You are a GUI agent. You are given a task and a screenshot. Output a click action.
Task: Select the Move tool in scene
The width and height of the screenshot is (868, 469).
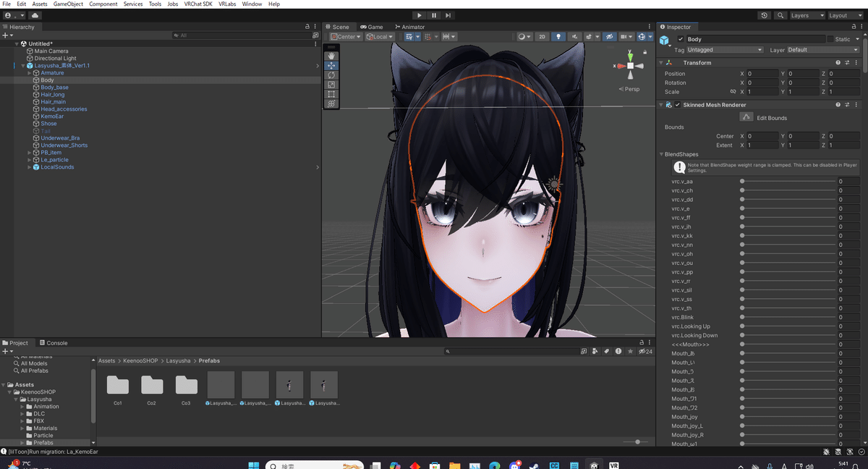pos(331,65)
